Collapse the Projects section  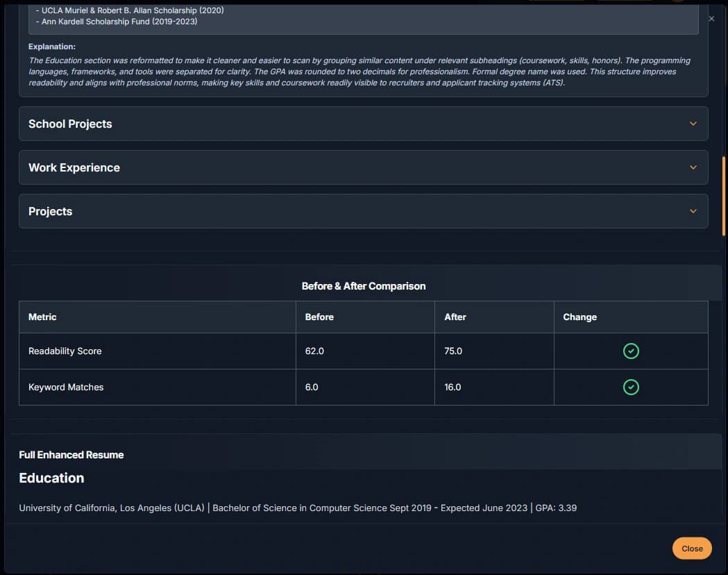click(x=364, y=211)
